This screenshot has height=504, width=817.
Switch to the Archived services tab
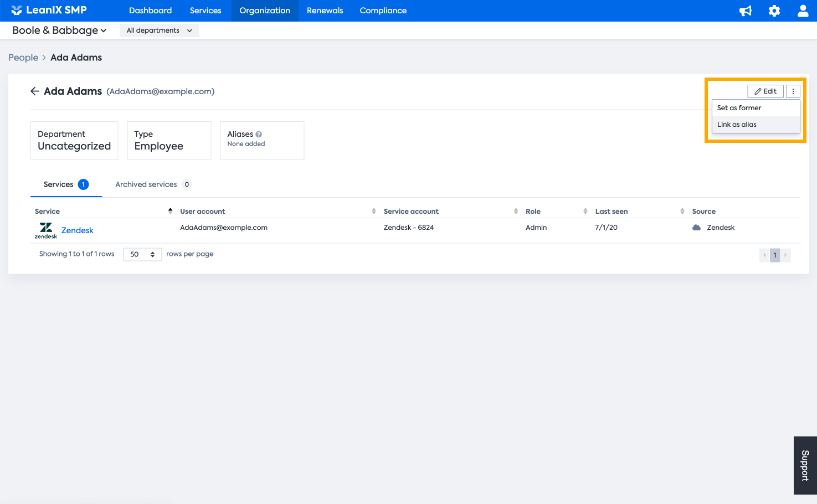pyautogui.click(x=153, y=184)
